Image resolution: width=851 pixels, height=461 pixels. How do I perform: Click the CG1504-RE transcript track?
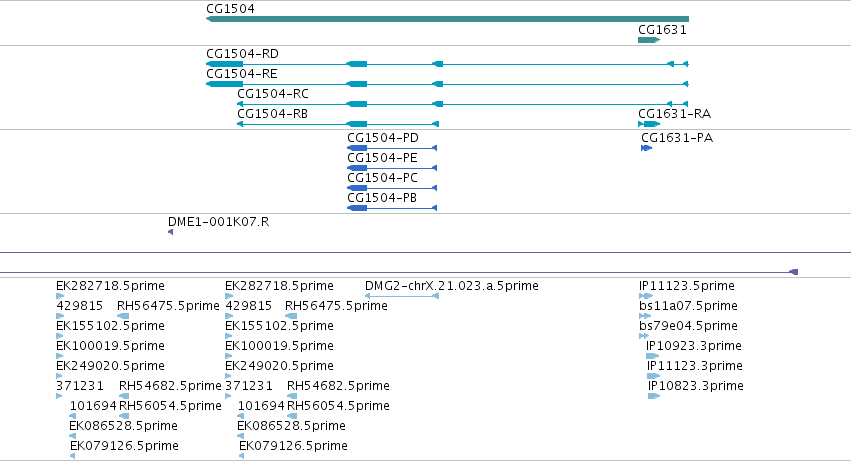pyautogui.click(x=447, y=84)
